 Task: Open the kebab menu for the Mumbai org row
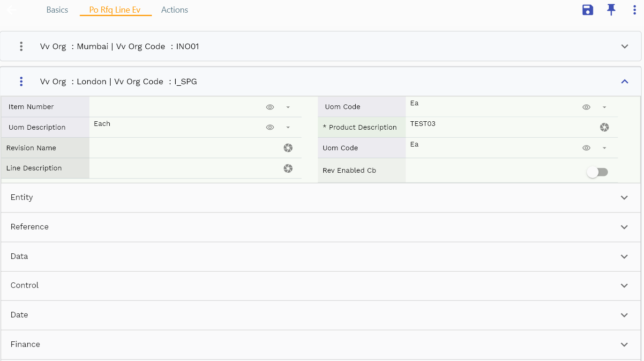[21, 46]
